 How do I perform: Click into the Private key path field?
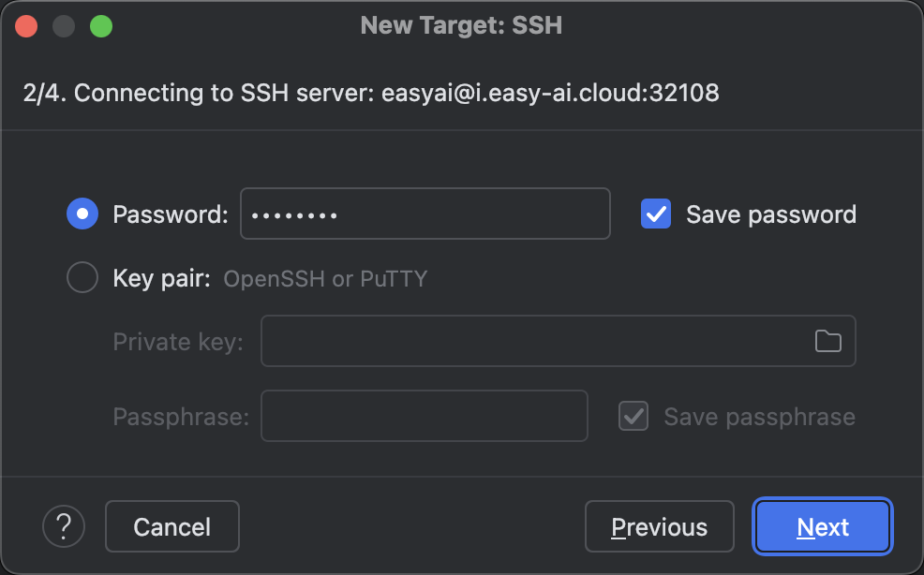pyautogui.click(x=558, y=341)
